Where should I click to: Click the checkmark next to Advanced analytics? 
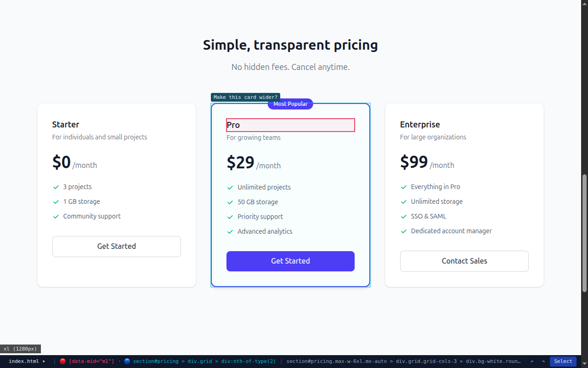click(230, 231)
